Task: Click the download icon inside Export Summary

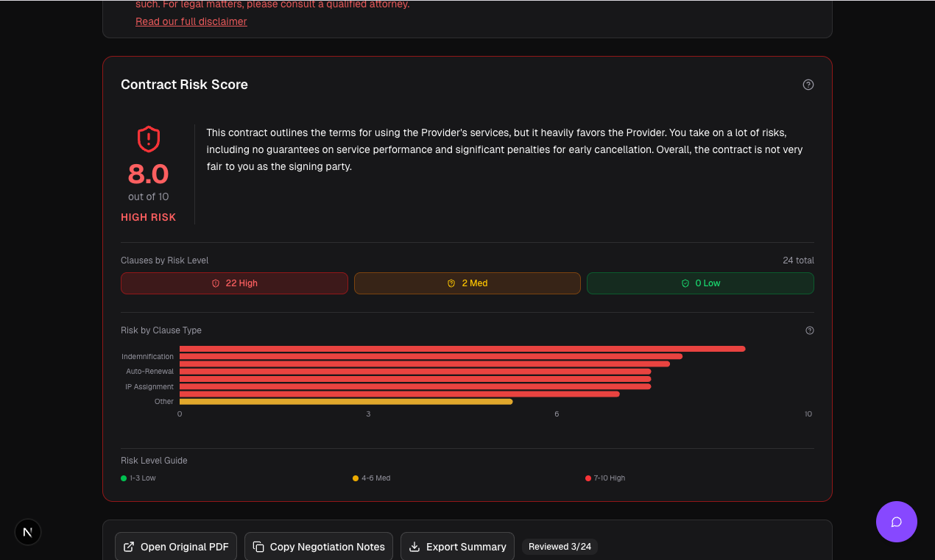Action: 414,547
